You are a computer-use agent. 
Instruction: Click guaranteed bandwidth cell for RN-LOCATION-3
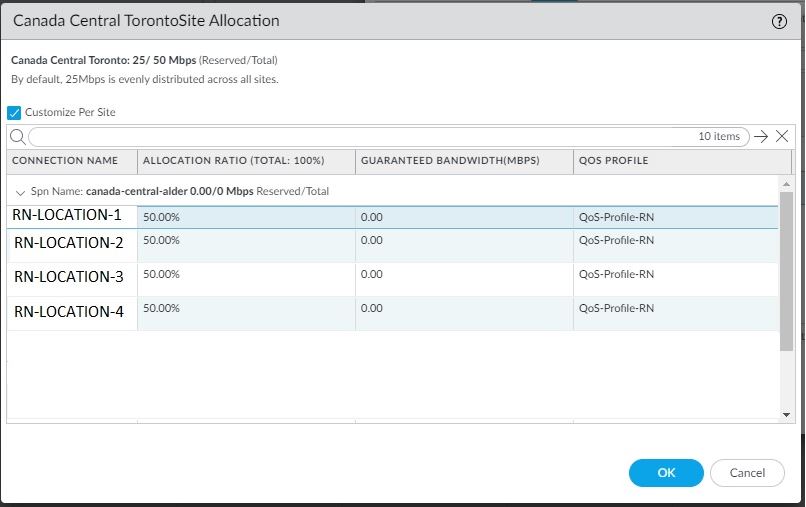463,275
